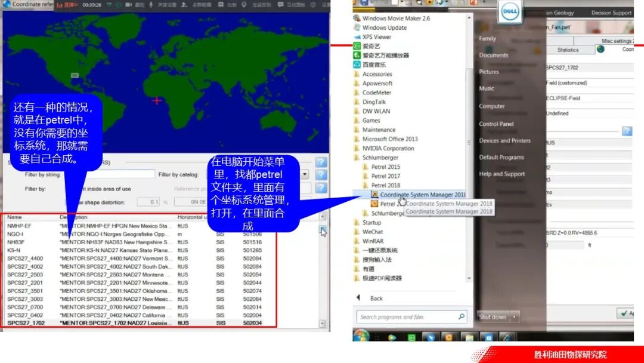Expand the Apowersoft folder
This screenshot has height=363, width=644.
[373, 83]
